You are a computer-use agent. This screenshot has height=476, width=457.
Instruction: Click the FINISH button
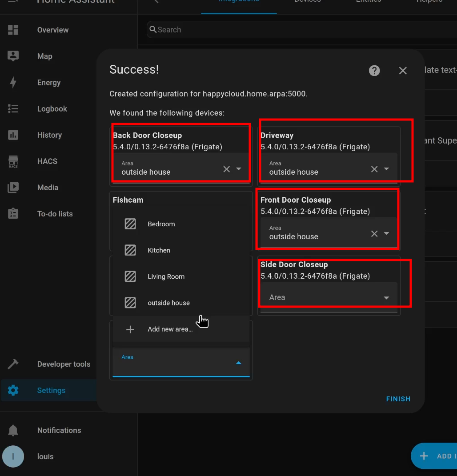tap(398, 399)
